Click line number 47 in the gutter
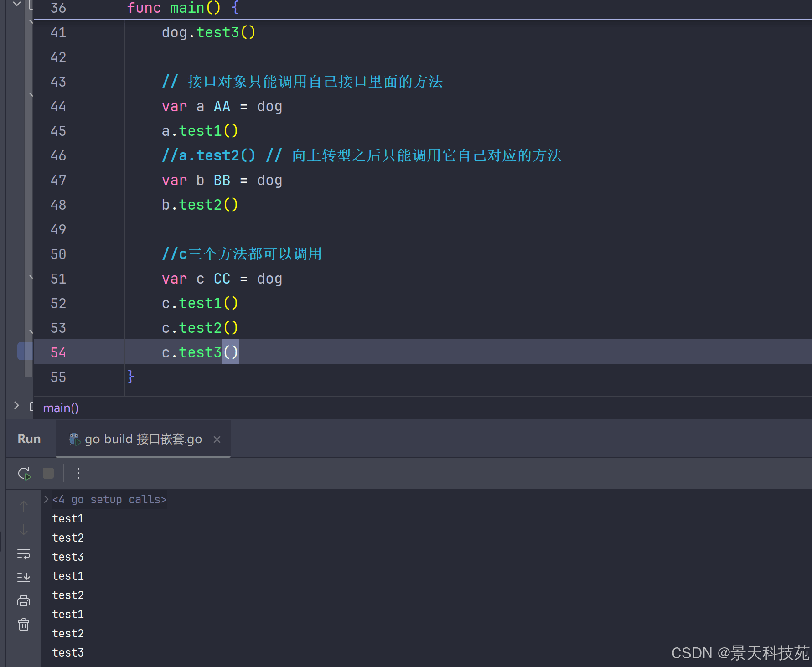812x667 pixels. point(58,181)
